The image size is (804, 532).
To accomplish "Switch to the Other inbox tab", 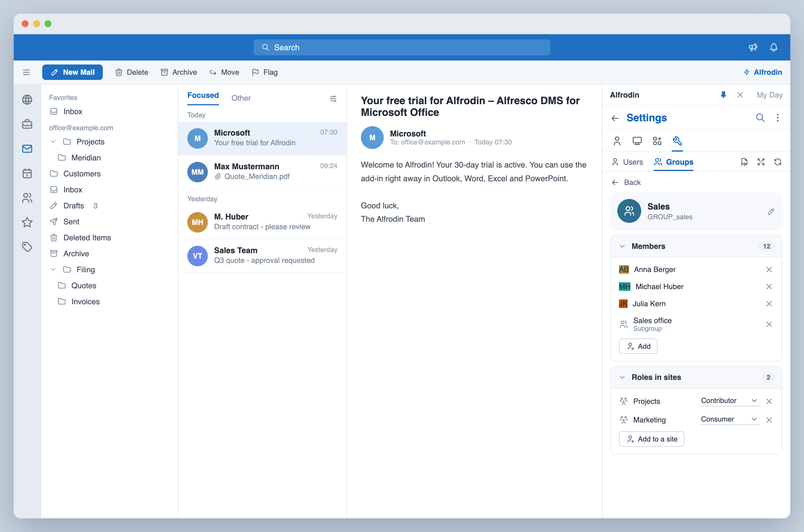I will click(x=241, y=98).
